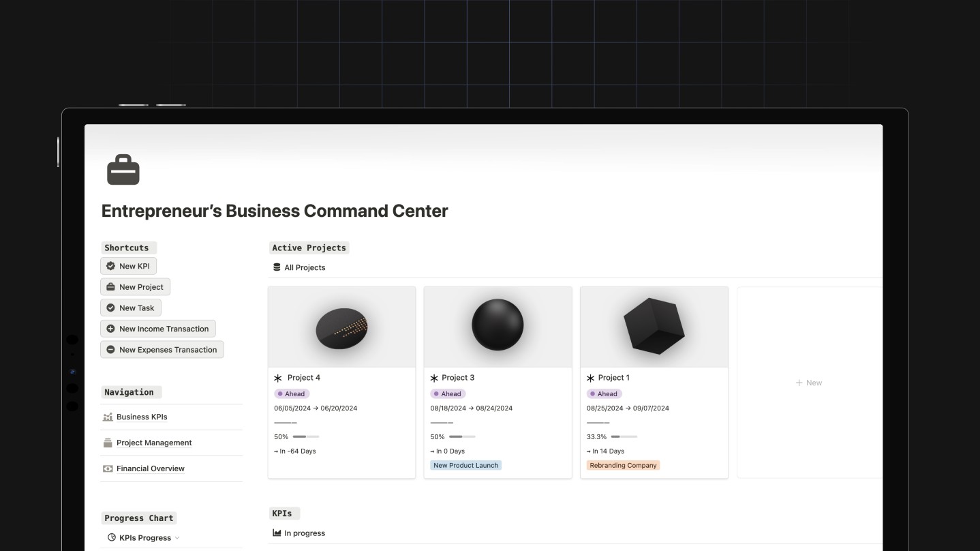Click the minus icon for New Expenses Transaction

(111, 350)
